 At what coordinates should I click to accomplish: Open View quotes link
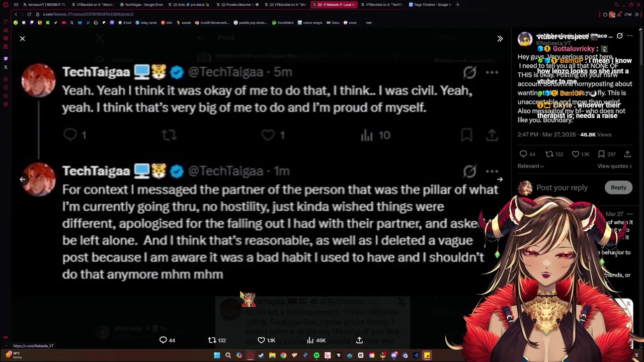point(614,166)
